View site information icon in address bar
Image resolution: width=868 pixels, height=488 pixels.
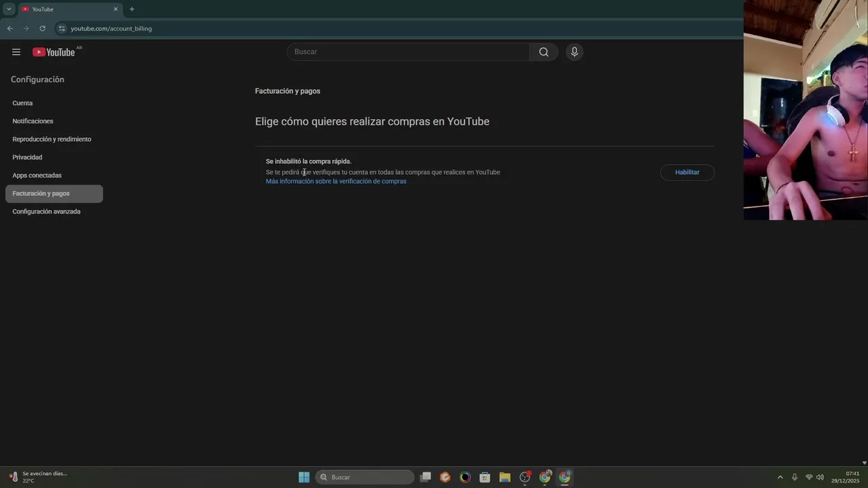(x=62, y=28)
